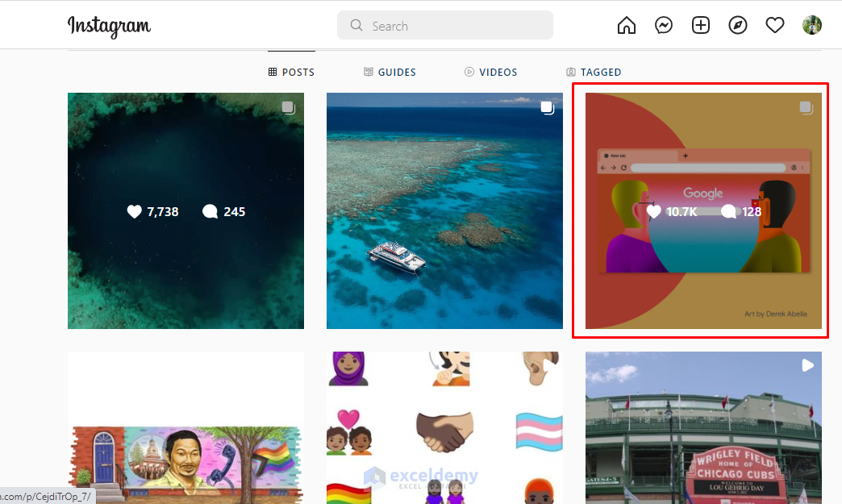This screenshot has width=842, height=504.
Task: Open the inclusive emoji collage post
Action: 444,427
